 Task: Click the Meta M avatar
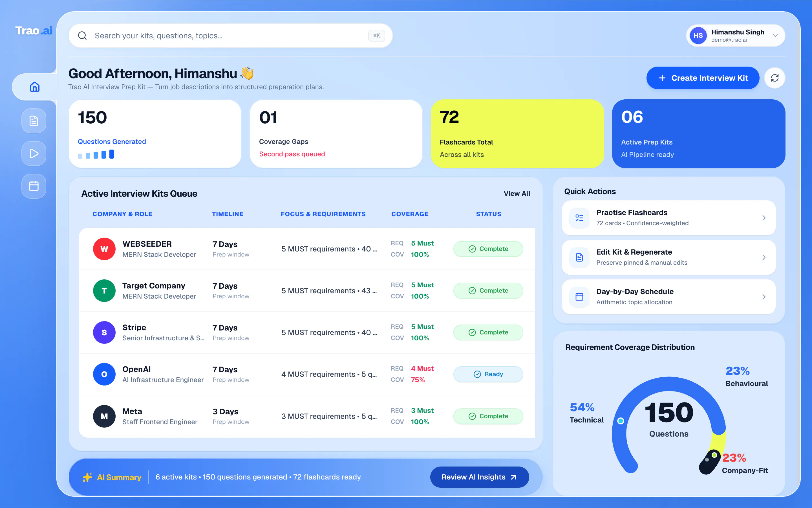[x=104, y=416]
